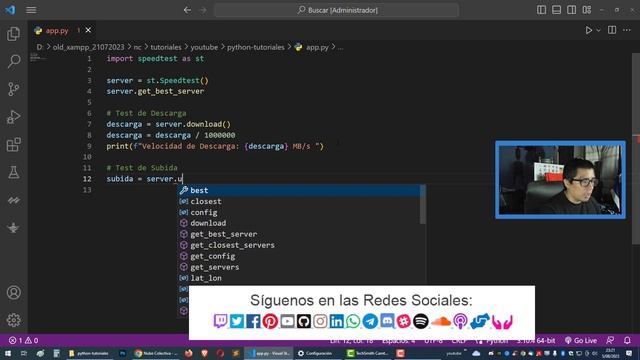The height and width of the screenshot is (360, 640).
Task: Open Ln 12, Col 18 go-to-line
Action: click(351, 340)
